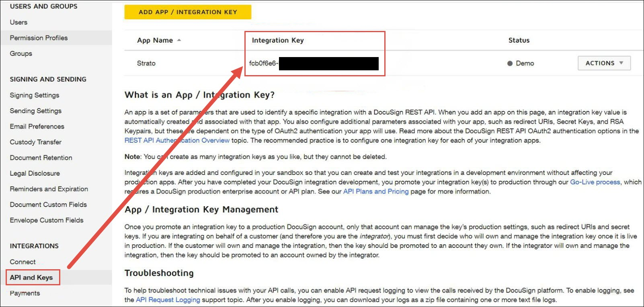Navigate to Signing Settings

(x=35, y=95)
